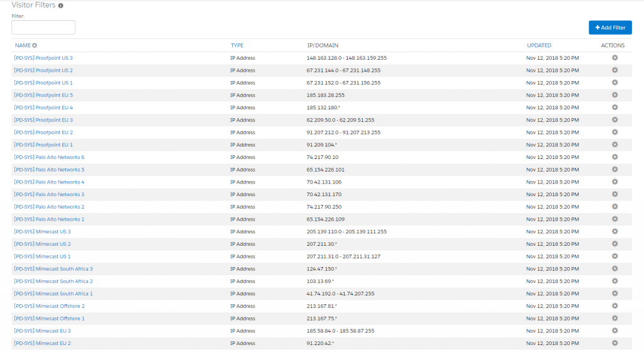Screen dimensions: 644x352
Task: Open the [PD-SYS] Proofpoint US 1 filter
Action: pyautogui.click(x=43, y=82)
